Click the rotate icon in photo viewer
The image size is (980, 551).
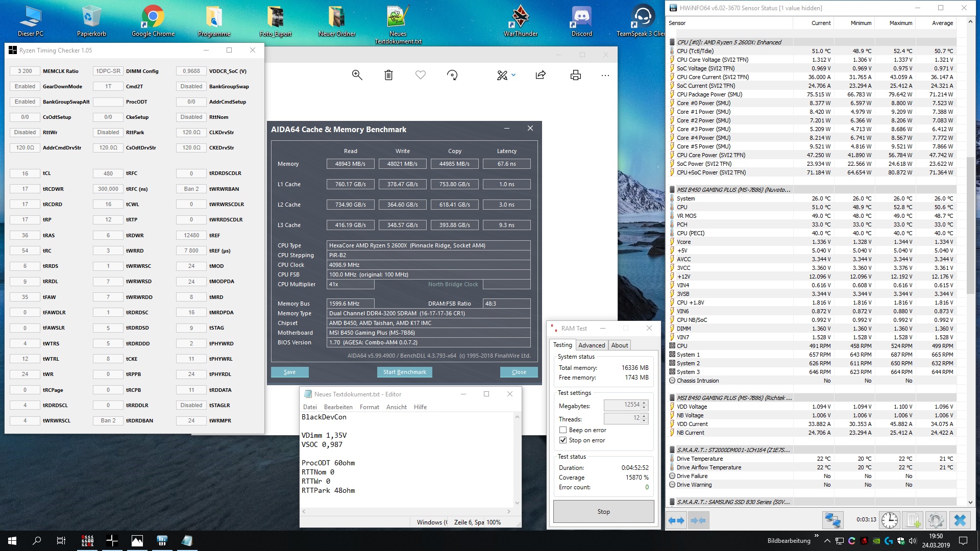point(452,76)
